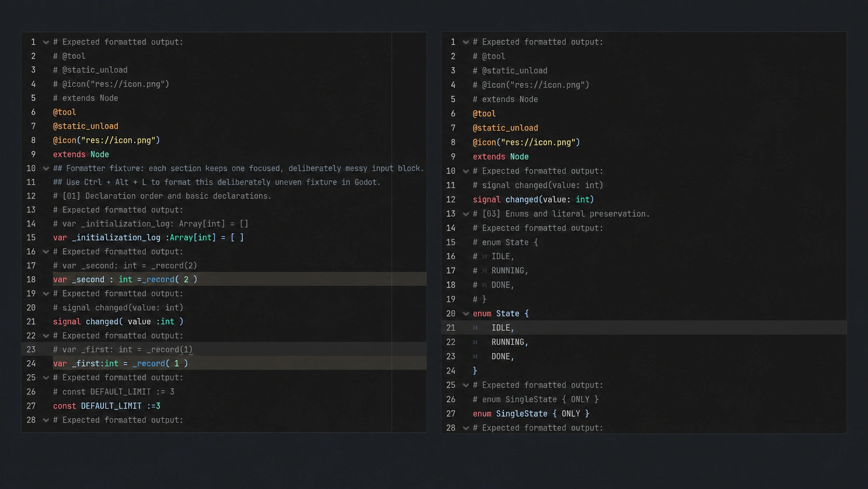Screen dimensions: 868x489
Task: Collapse fold chevron on line 19, left pane
Action: [x=46, y=294]
